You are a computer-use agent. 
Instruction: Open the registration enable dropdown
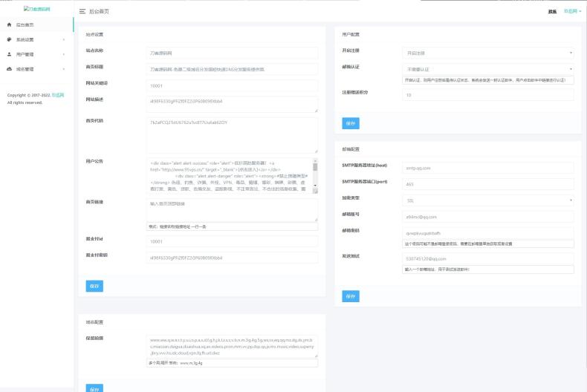(x=487, y=53)
